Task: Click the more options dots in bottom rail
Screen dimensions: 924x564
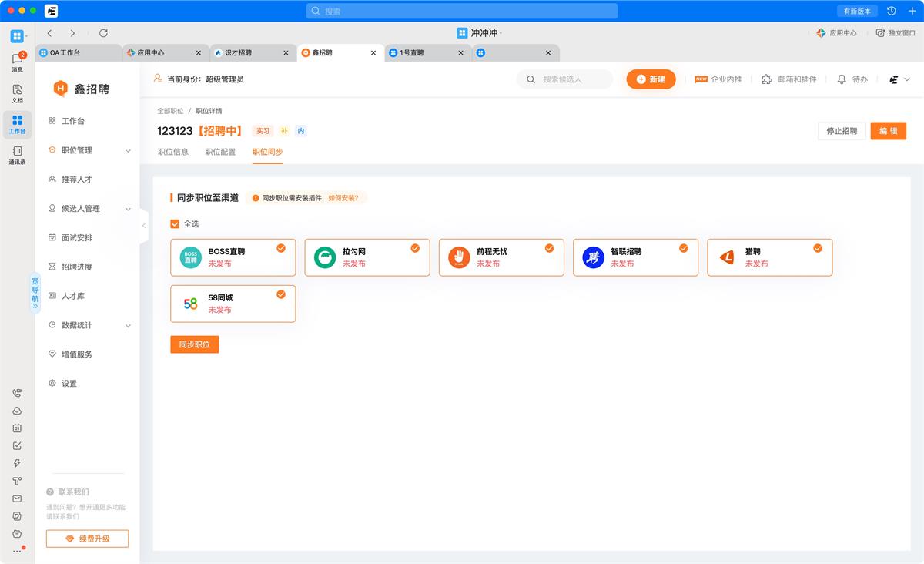Action: 17,551
